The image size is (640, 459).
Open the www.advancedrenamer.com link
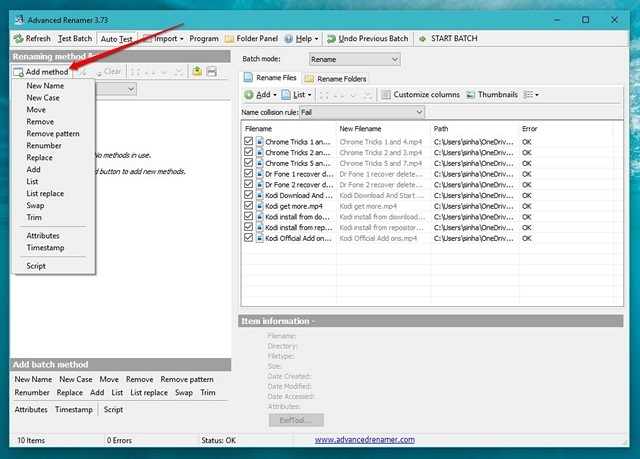(x=364, y=440)
